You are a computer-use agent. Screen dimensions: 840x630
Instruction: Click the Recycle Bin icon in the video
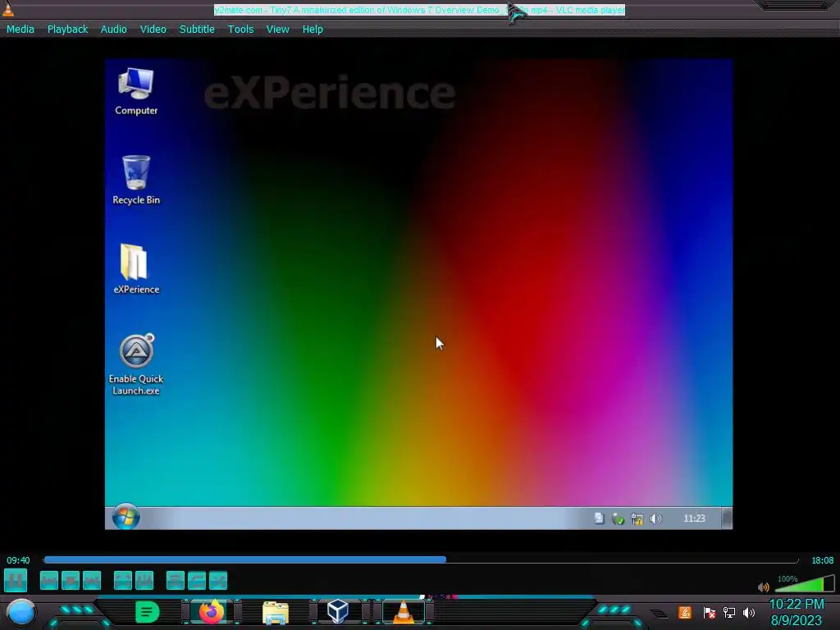136,180
